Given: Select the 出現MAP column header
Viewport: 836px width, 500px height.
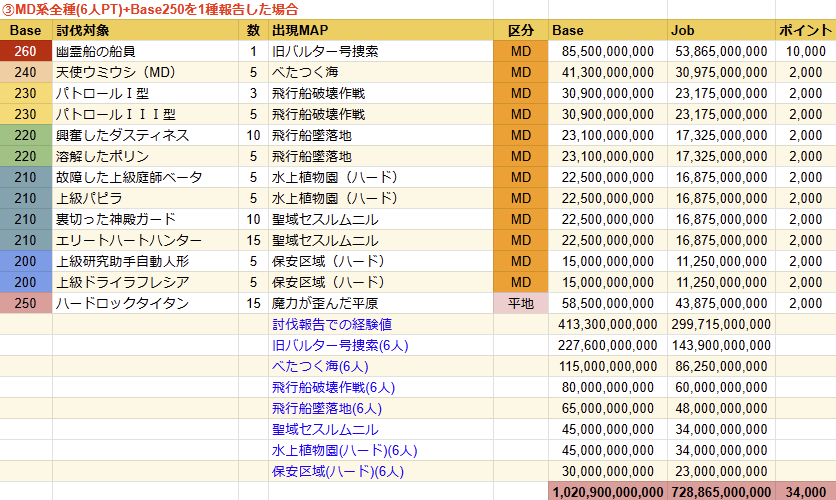Looking at the screenshot, I should coord(381,30).
